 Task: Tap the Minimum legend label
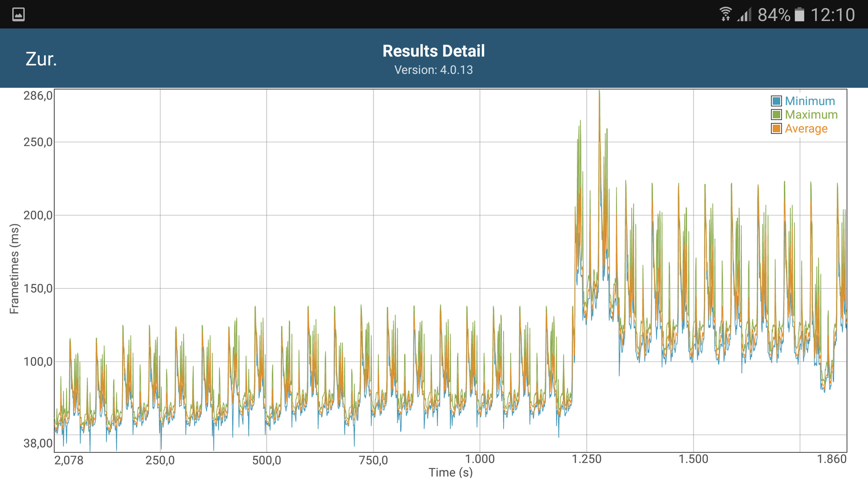(809, 101)
